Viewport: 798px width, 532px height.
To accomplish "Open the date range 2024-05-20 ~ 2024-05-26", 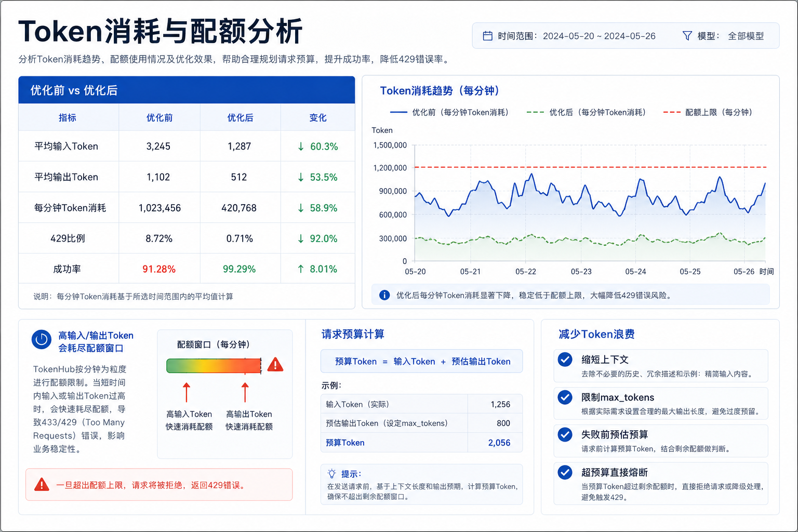I will 599,36.
